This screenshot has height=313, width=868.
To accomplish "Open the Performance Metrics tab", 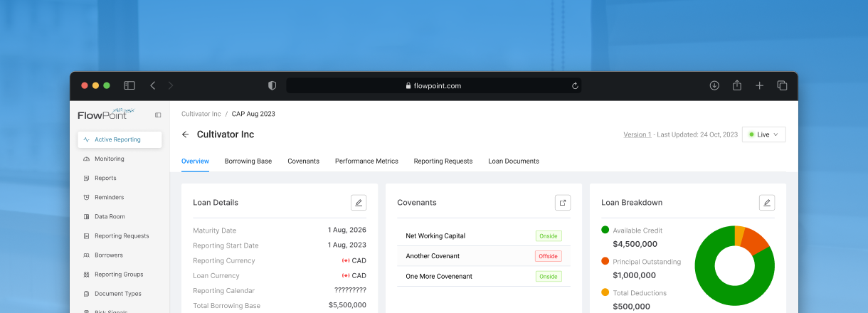I will (x=366, y=161).
